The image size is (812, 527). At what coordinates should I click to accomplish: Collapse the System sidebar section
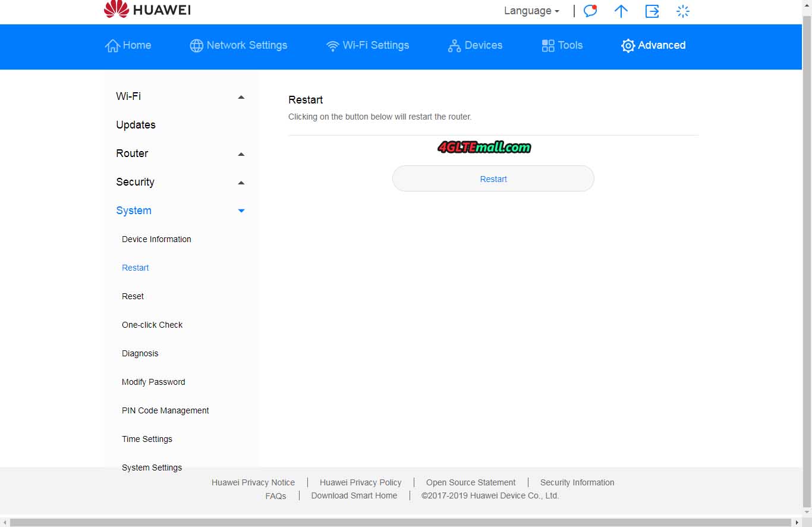pyautogui.click(x=181, y=211)
